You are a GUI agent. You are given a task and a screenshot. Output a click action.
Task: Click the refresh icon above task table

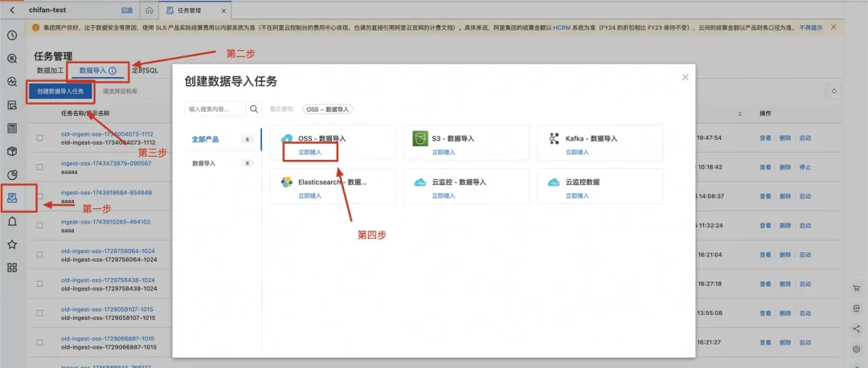[833, 92]
